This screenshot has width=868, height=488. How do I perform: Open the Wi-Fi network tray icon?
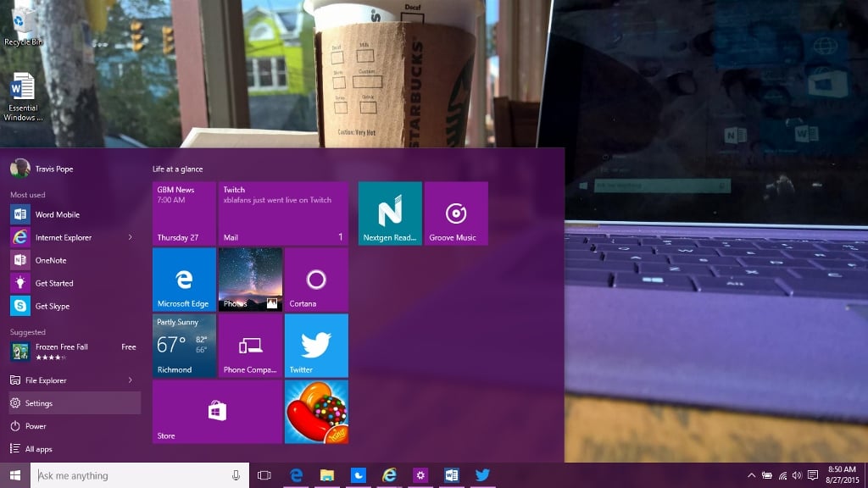(782, 475)
